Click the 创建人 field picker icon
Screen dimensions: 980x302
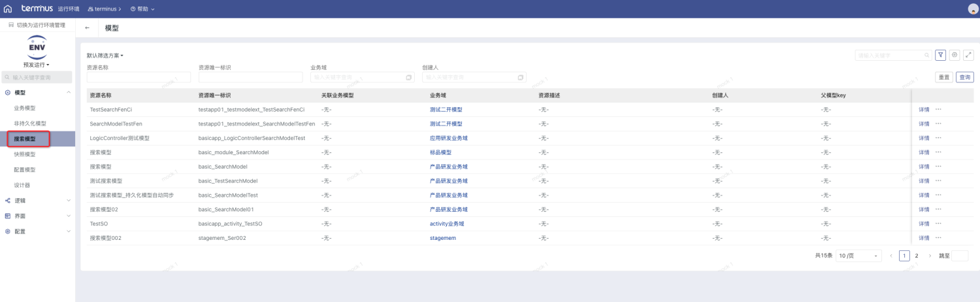coord(521,77)
